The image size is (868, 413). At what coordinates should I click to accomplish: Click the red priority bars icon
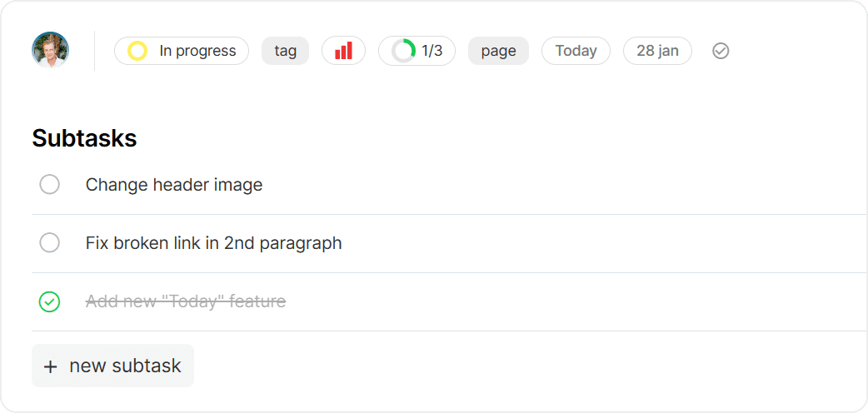click(x=343, y=51)
